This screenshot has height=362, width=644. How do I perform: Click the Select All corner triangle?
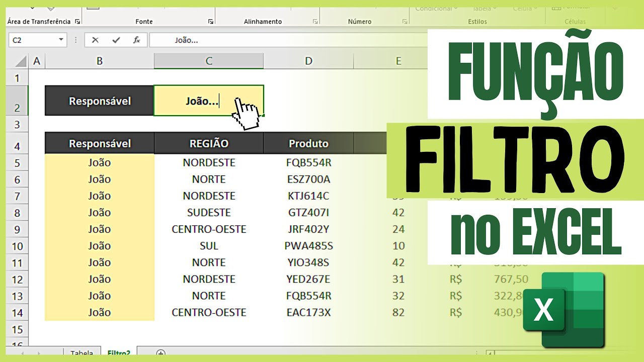[x=20, y=61]
